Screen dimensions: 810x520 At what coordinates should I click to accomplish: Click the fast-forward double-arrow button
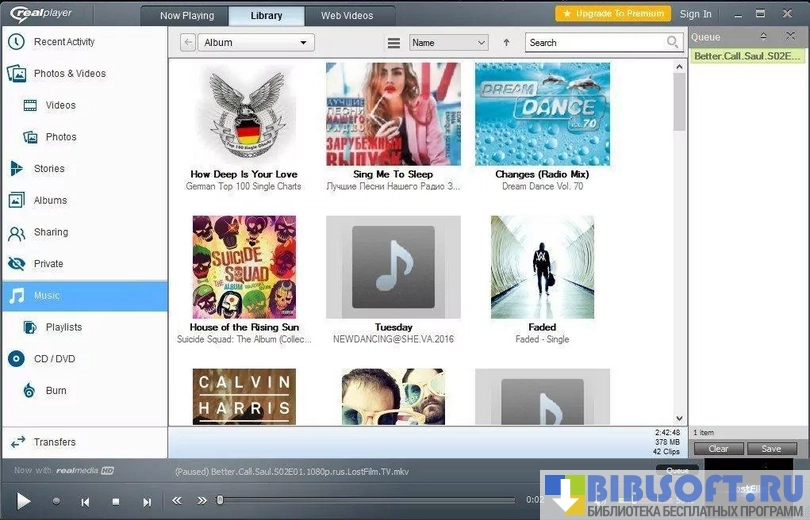click(x=202, y=500)
